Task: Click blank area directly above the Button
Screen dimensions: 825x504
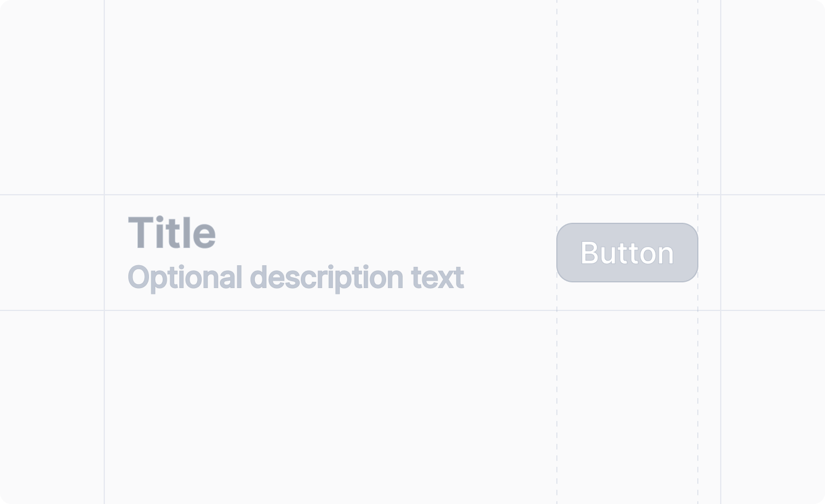Action: (x=627, y=209)
